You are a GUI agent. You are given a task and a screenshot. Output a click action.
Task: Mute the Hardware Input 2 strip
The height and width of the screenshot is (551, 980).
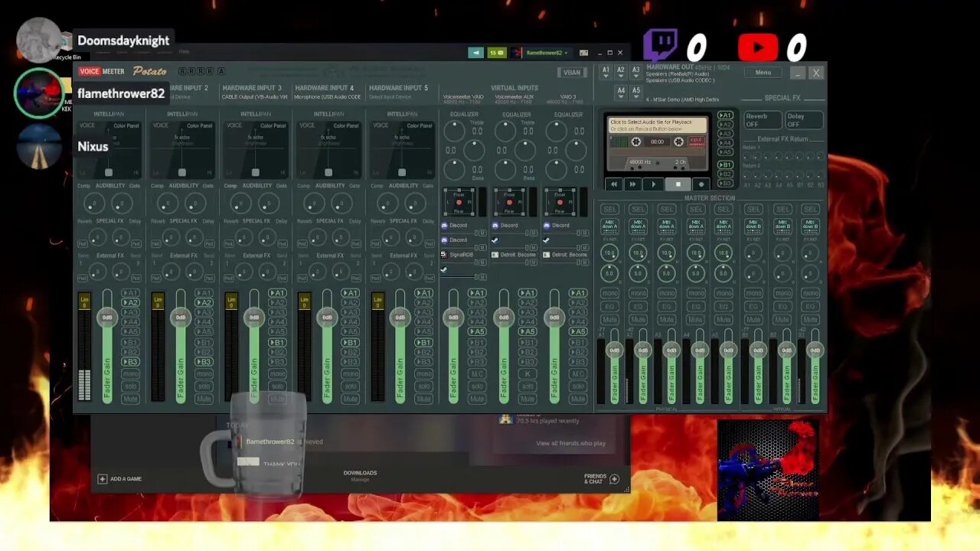204,399
